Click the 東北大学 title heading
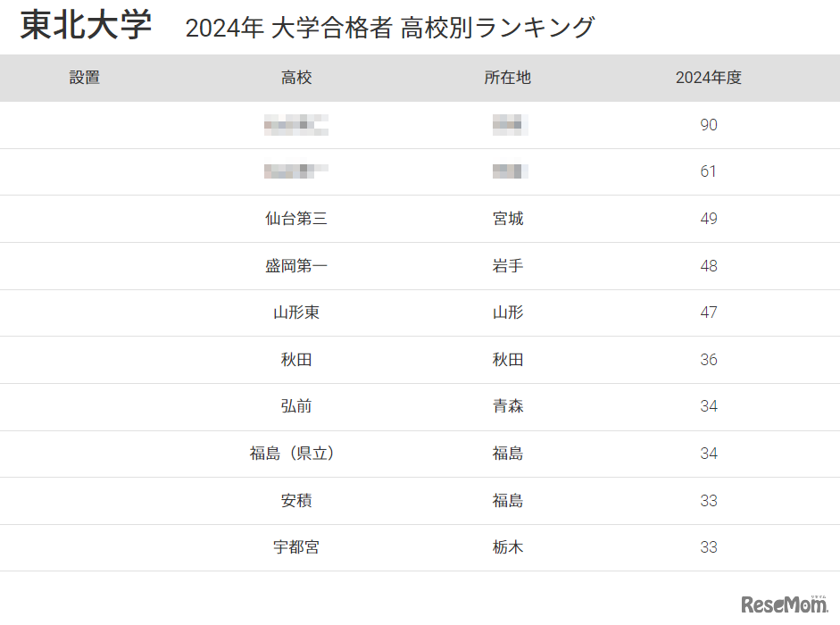The height and width of the screenshot is (625, 840). tap(86, 26)
